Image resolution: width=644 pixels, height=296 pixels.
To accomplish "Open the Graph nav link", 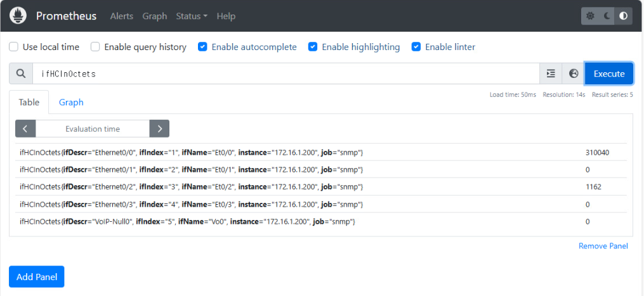I will coord(154,16).
